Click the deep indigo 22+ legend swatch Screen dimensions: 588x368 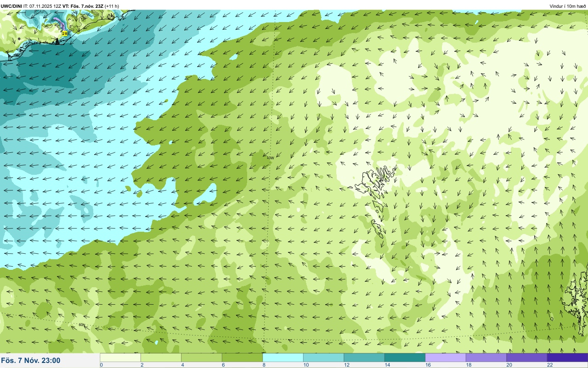click(x=567, y=357)
